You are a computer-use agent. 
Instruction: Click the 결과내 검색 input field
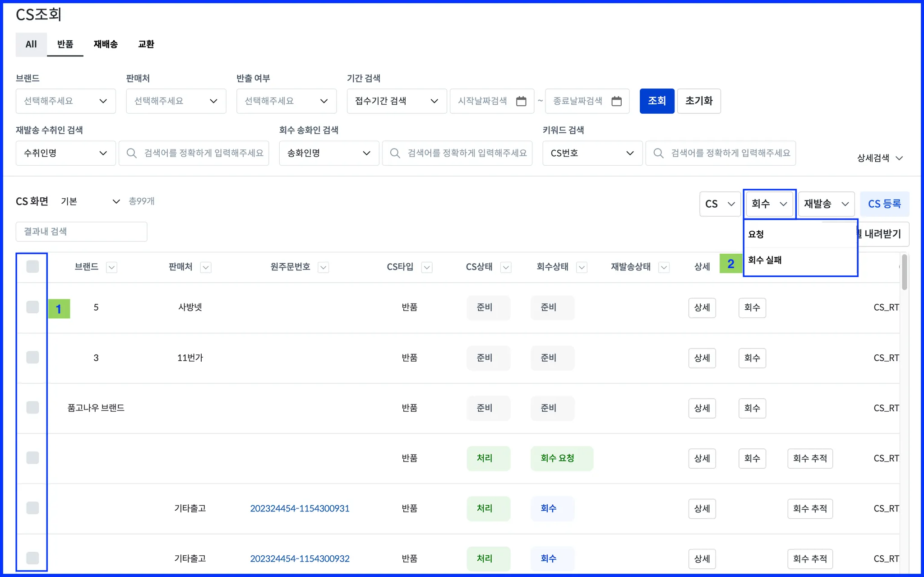pyautogui.click(x=81, y=232)
